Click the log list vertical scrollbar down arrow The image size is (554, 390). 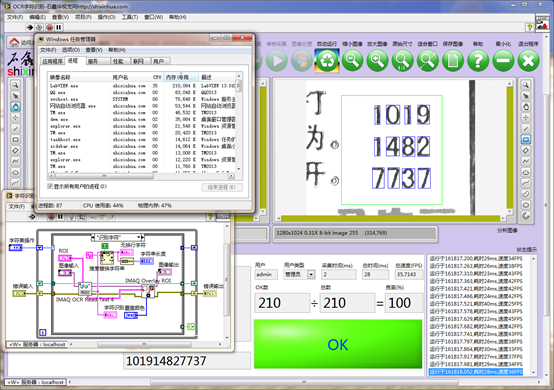pos(533,372)
